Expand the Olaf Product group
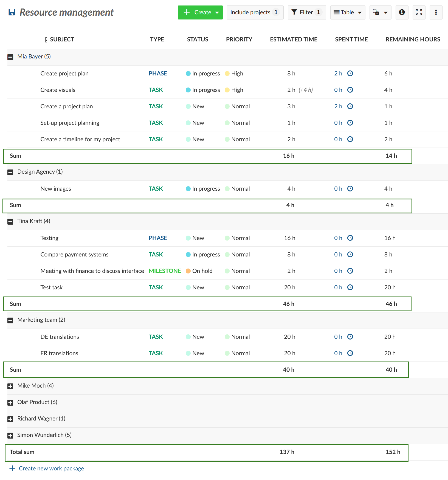This screenshot has height=480, width=448. [x=10, y=403]
